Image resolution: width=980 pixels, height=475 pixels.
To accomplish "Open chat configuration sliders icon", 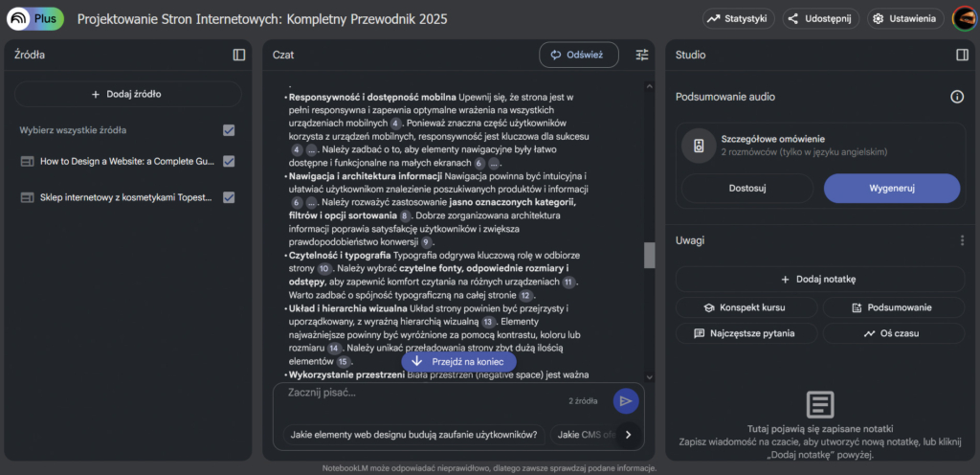I will (642, 56).
